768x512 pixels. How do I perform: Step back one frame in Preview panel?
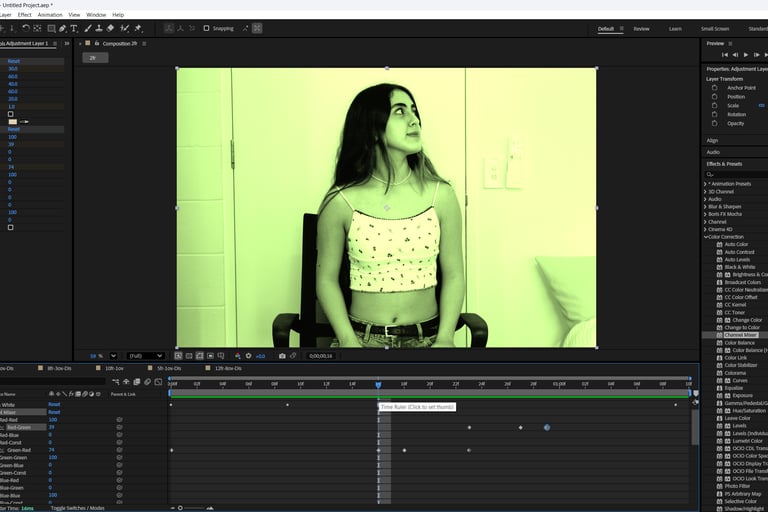pos(735,55)
